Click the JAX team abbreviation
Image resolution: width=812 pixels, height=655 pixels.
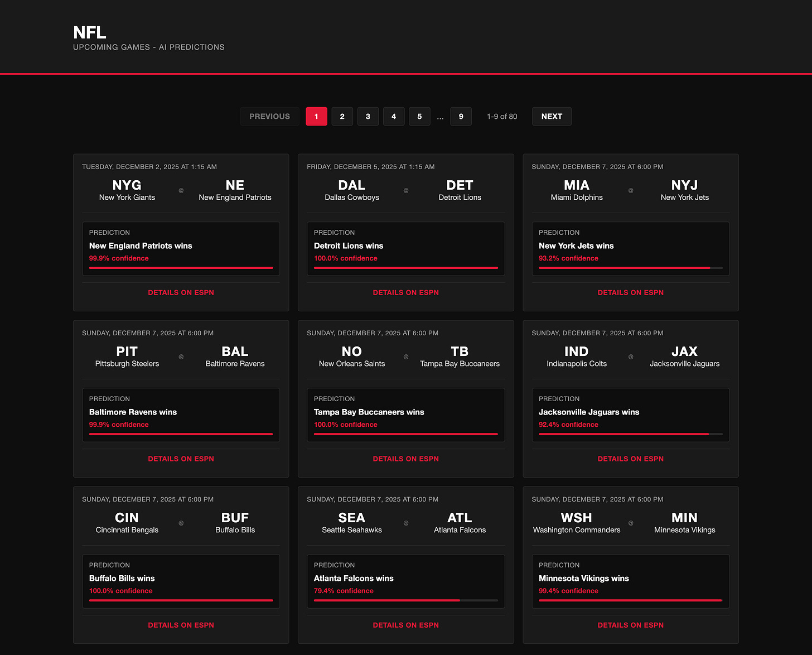(x=684, y=351)
